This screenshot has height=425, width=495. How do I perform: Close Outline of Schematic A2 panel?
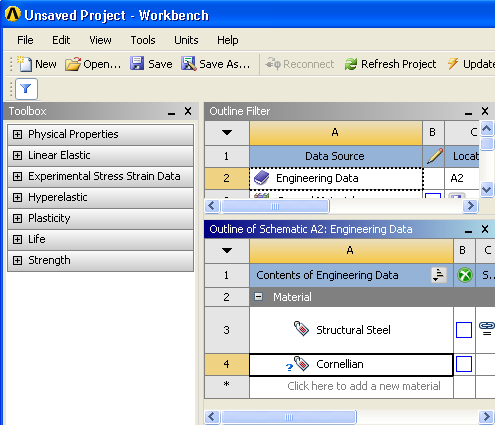click(485, 229)
